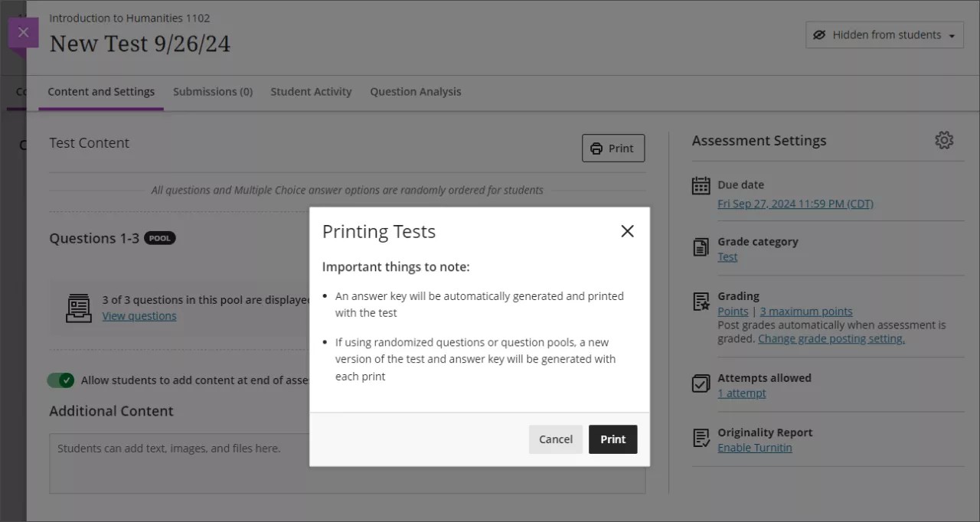Close the Printing Tests dialog
The height and width of the screenshot is (522, 980).
click(627, 230)
